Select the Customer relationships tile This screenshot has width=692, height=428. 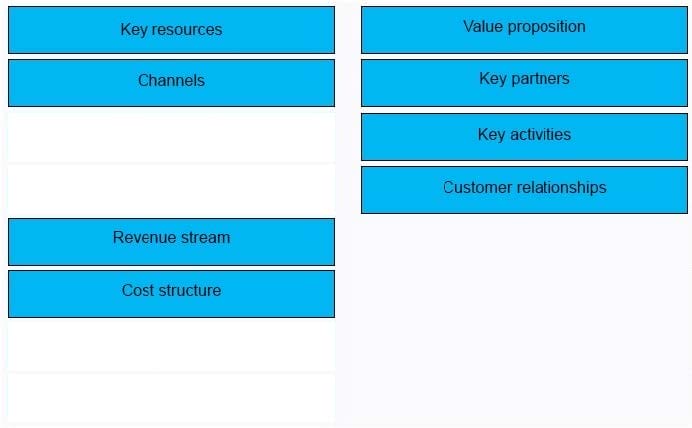pyautogui.click(x=524, y=190)
